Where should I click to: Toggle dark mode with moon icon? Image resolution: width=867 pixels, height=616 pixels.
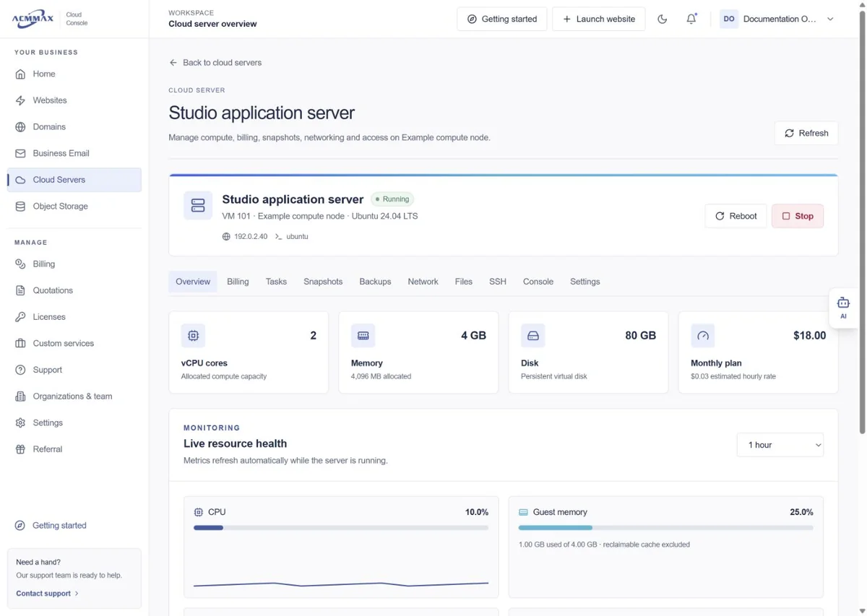(662, 19)
